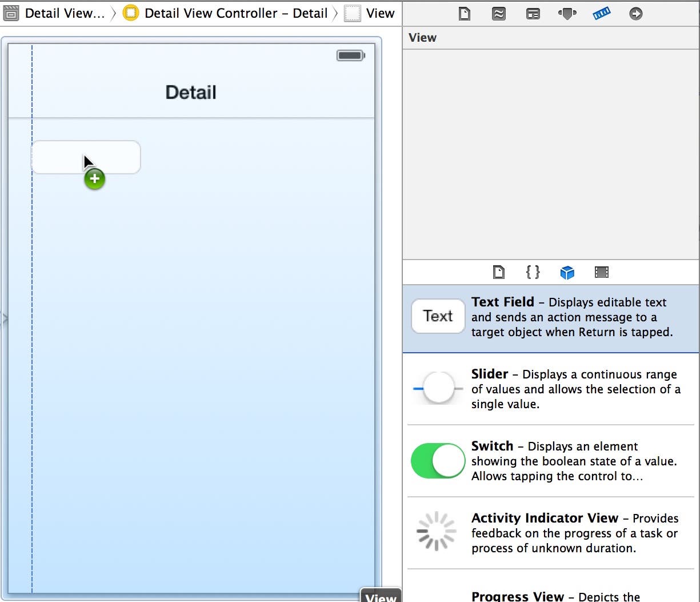Screen dimensions: 700x602
Task: Click the View breadcrumb item
Action: point(380,13)
